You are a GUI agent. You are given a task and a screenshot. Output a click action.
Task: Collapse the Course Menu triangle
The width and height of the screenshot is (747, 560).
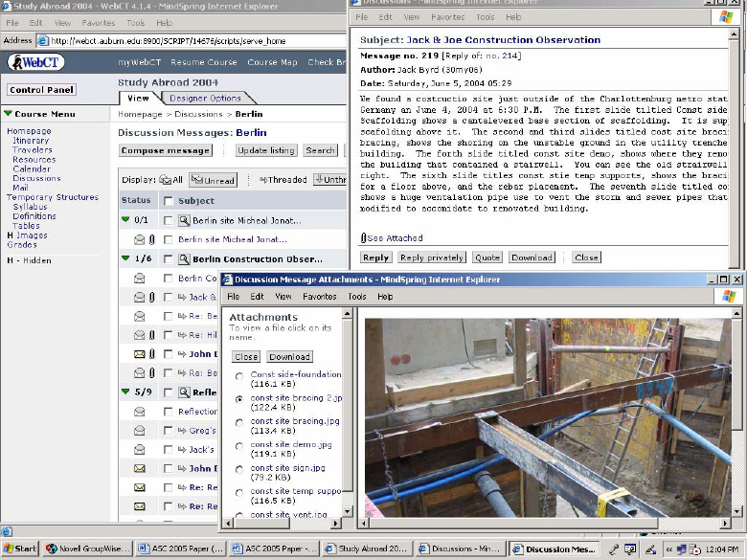point(8,113)
